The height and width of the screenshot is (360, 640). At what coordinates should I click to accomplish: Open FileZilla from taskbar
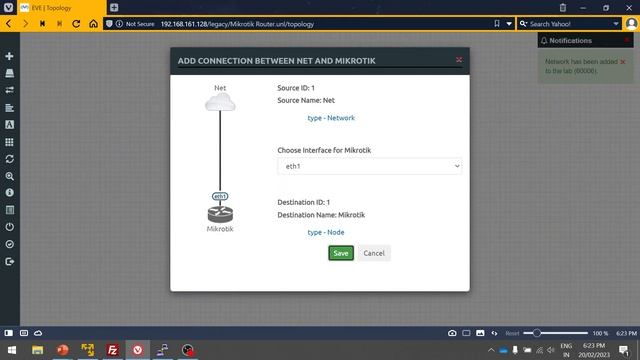(113, 350)
